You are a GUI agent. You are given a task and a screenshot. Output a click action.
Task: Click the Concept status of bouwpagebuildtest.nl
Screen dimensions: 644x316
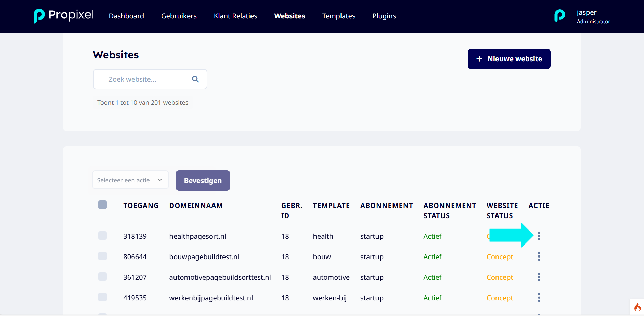point(500,257)
